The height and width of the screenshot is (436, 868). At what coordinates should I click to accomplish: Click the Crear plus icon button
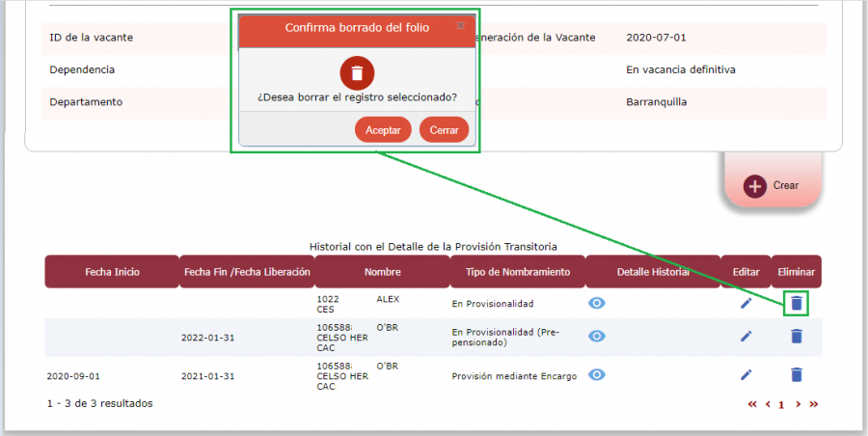pyautogui.click(x=755, y=185)
